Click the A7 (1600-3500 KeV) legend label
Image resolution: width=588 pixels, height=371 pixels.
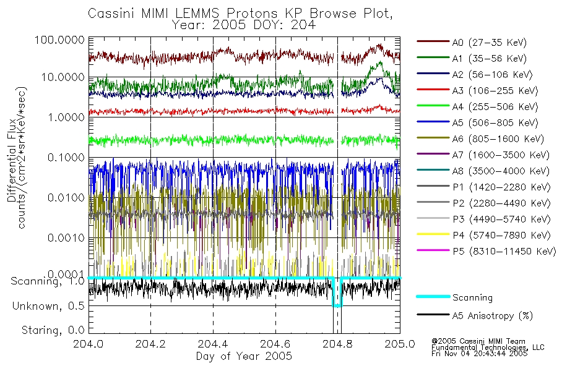click(501, 155)
